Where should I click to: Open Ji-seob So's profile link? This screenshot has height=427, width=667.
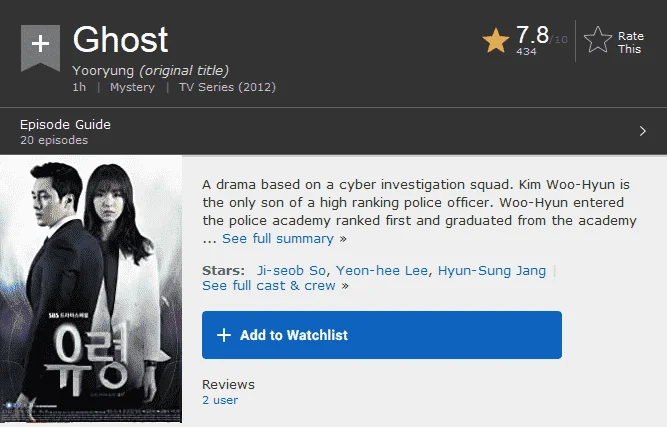(x=291, y=270)
